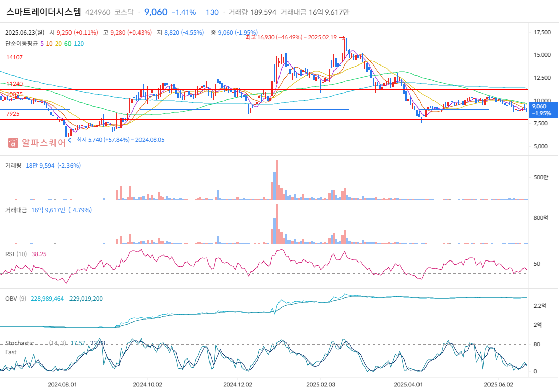This screenshot has width=559, height=392.
Task: Click the green 60-period moving average label
Action: click(68, 43)
